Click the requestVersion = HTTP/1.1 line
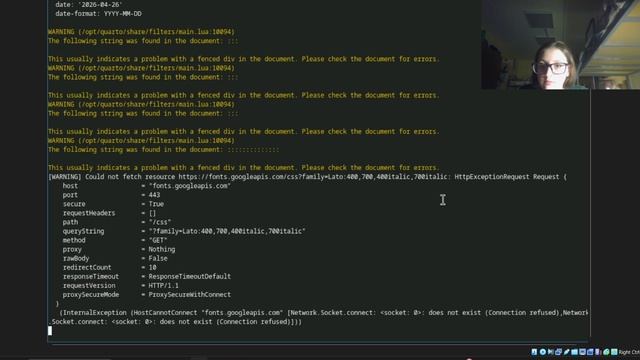 [120, 285]
